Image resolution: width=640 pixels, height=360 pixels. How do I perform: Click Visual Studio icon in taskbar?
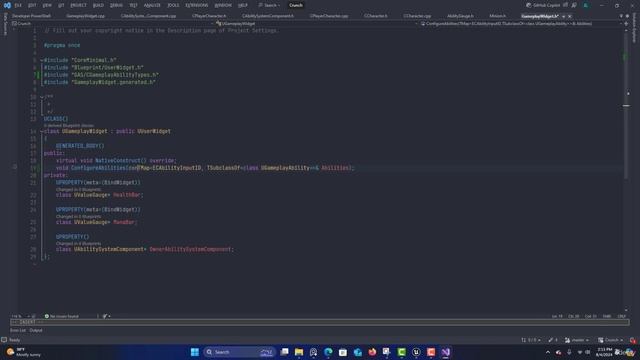pyautogui.click(x=445, y=352)
